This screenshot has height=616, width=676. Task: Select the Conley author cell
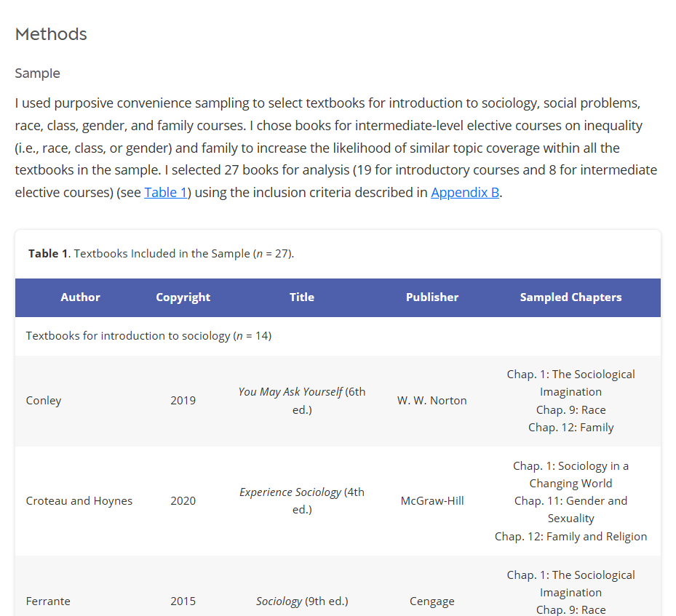coord(44,401)
